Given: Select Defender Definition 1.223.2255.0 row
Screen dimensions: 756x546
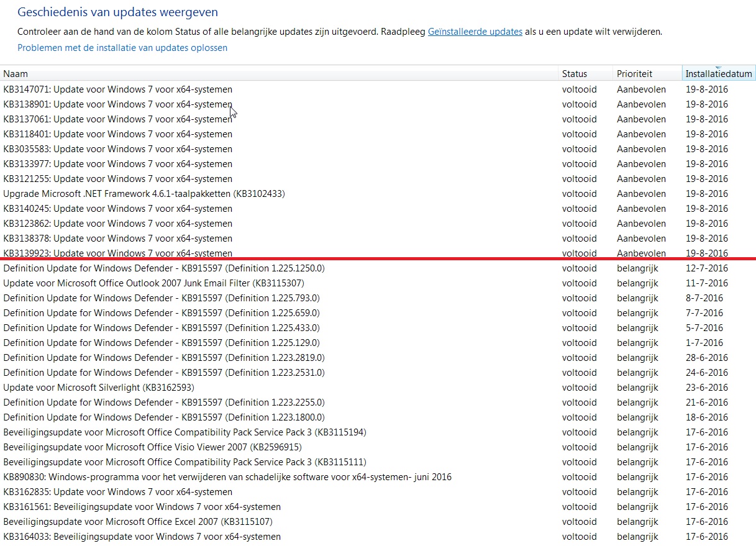Looking at the screenshot, I should (x=378, y=403).
